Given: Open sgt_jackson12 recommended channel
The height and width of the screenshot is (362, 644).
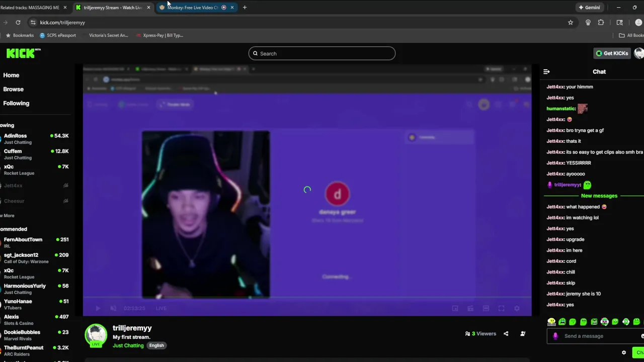Looking at the screenshot, I should coord(35,258).
